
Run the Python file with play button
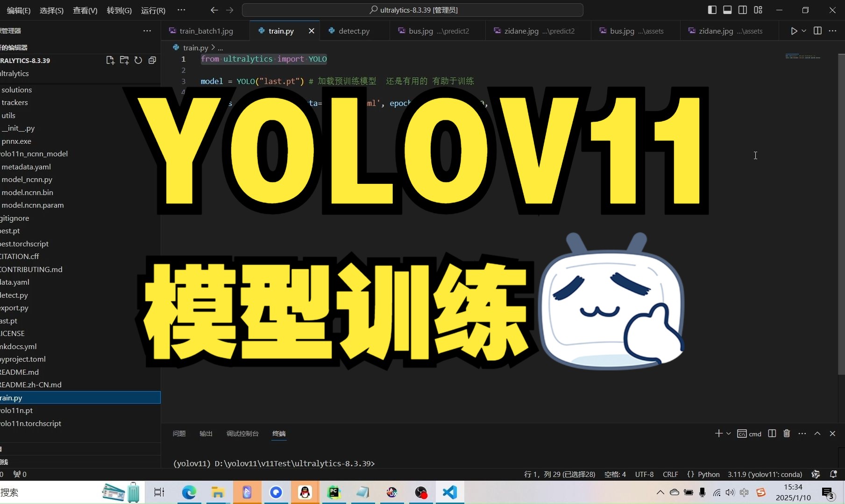(794, 31)
